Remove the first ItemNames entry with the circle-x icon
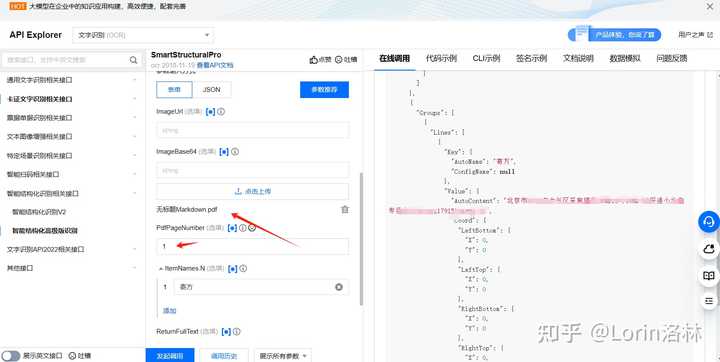 339,287
